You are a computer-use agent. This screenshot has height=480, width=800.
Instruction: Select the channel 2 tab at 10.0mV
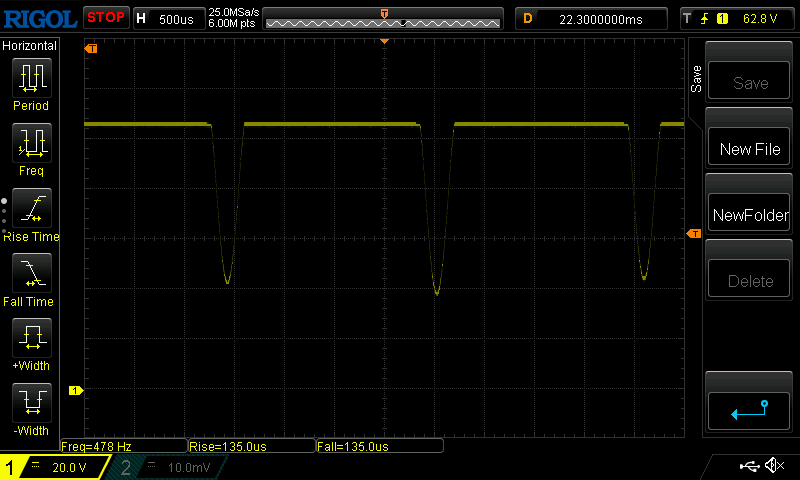167,467
